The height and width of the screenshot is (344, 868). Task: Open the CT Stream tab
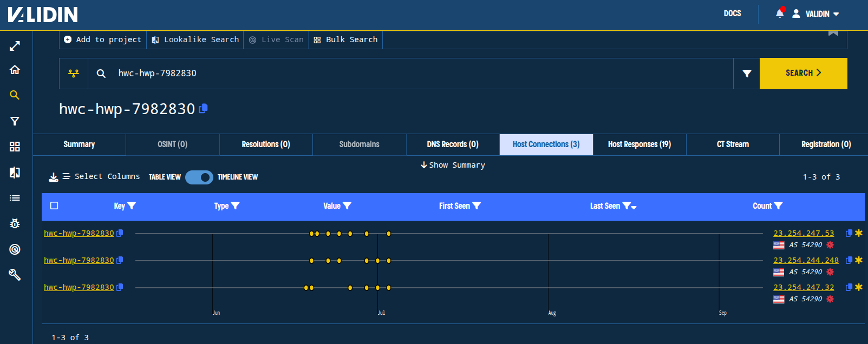point(733,144)
